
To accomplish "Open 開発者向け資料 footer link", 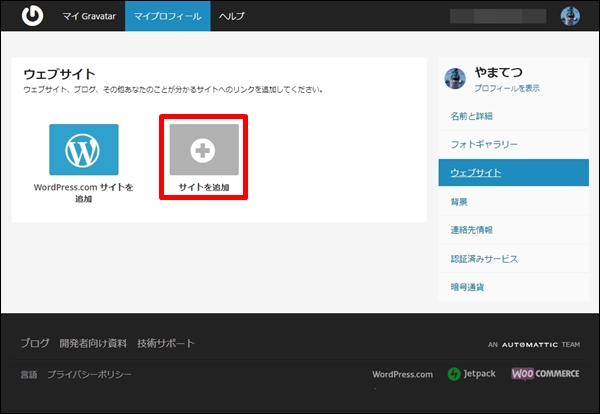I will (x=93, y=343).
